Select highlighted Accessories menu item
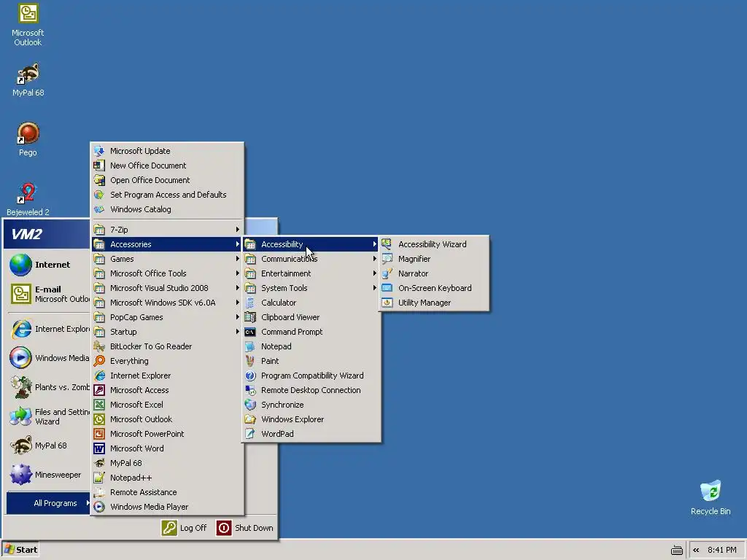 [167, 244]
